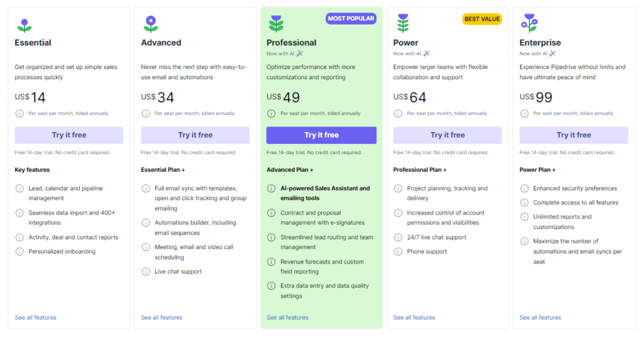The width and height of the screenshot is (644, 344).
Task: Show info for AI-powered Sales Assistant
Action: pyautogui.click(x=271, y=189)
